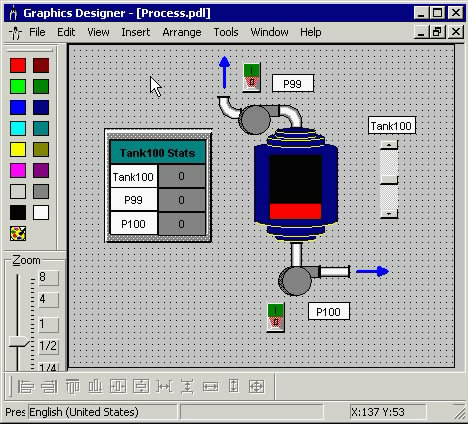Image resolution: width=468 pixels, height=424 pixels.
Task: Set zoom to 8 button
Action: coord(49,277)
